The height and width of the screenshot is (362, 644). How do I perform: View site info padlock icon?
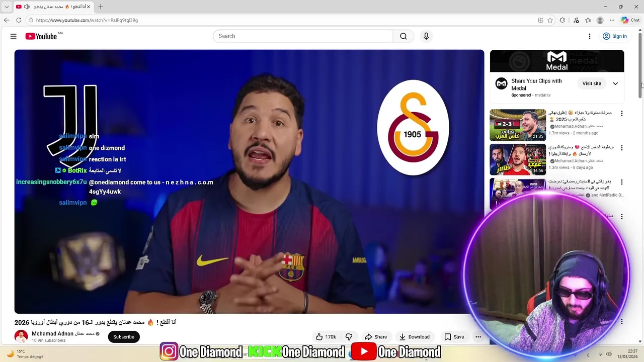click(x=31, y=20)
